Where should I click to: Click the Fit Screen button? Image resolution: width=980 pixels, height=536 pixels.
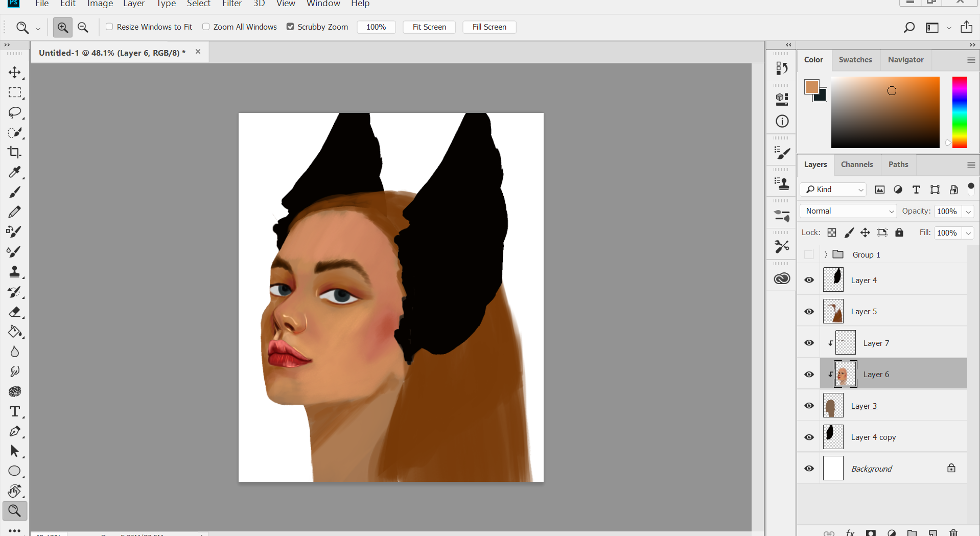[429, 27]
